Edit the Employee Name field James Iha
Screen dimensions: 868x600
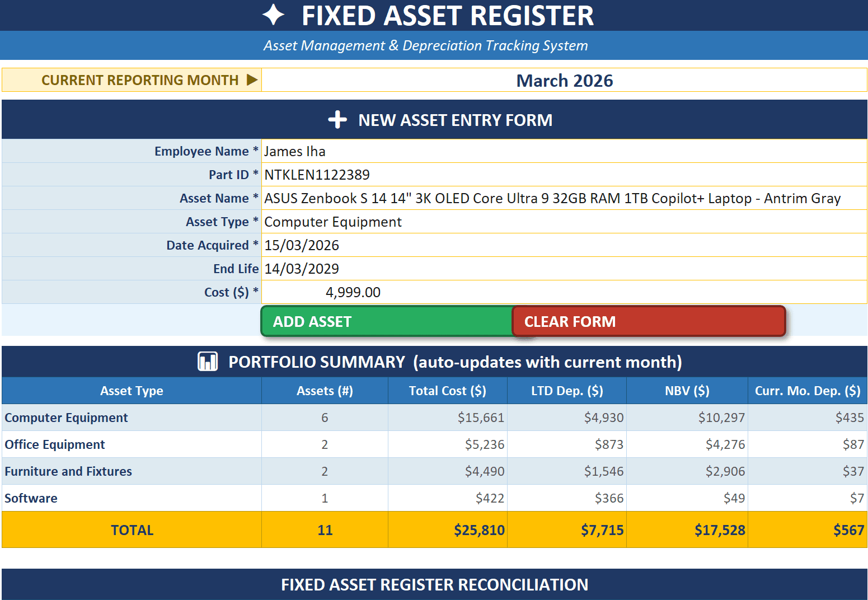coord(564,151)
